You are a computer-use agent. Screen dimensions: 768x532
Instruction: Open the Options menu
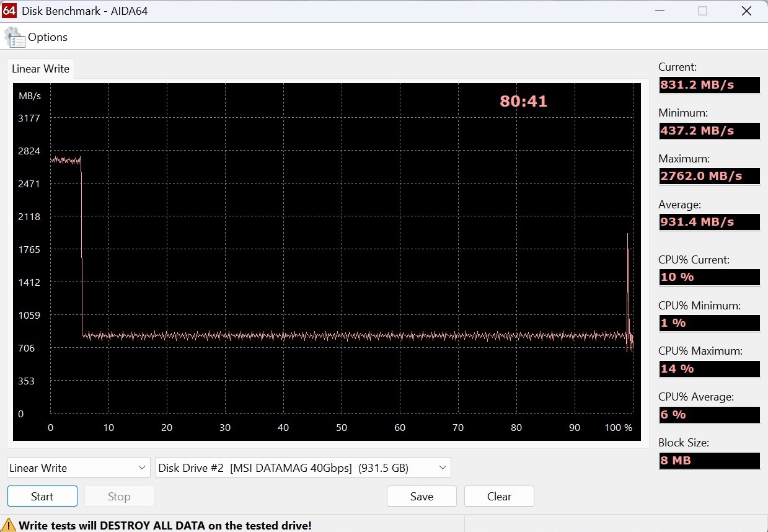pyautogui.click(x=48, y=37)
